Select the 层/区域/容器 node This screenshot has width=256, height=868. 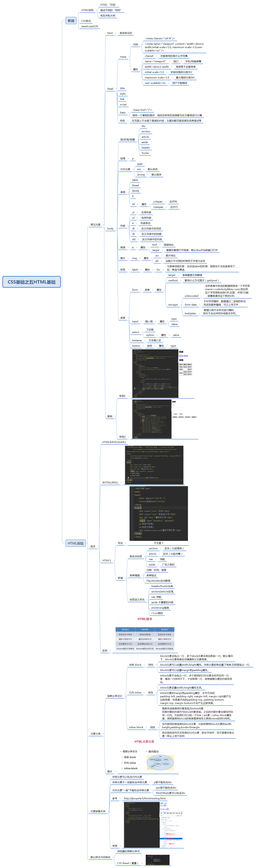[x=128, y=140]
